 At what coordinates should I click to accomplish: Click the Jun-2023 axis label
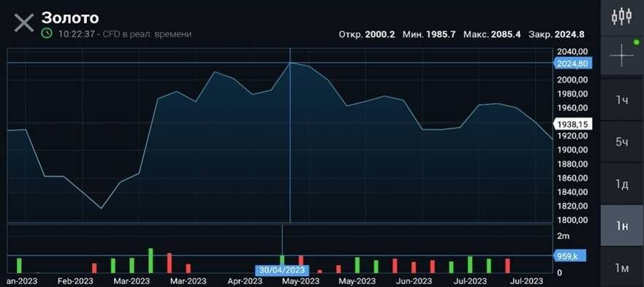point(414,281)
